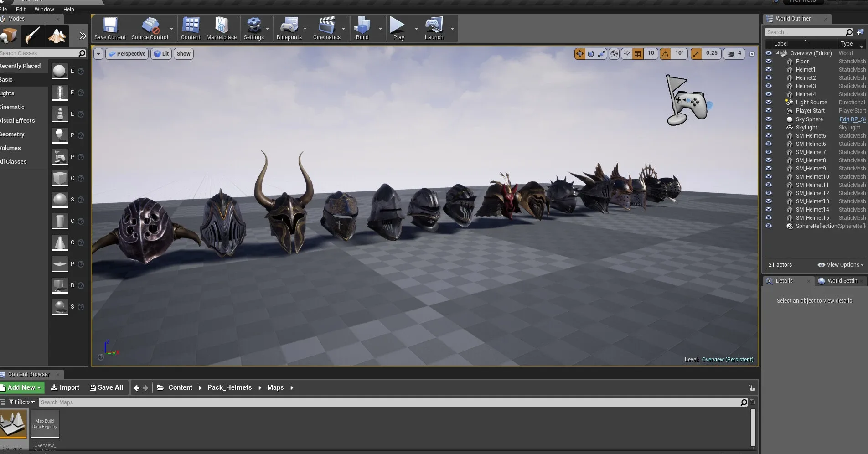Viewport: 868px width, 454px height.
Task: Open the Content toolbar icon
Action: (x=191, y=29)
